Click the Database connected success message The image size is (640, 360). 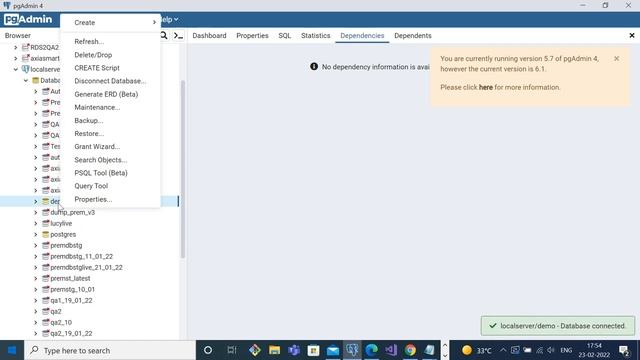click(558, 326)
